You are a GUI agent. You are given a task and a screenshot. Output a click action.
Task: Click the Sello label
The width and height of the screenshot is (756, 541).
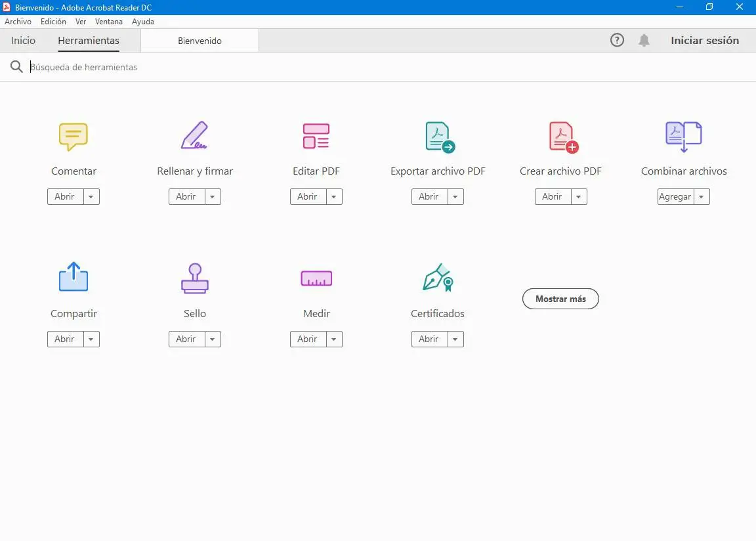[195, 313]
